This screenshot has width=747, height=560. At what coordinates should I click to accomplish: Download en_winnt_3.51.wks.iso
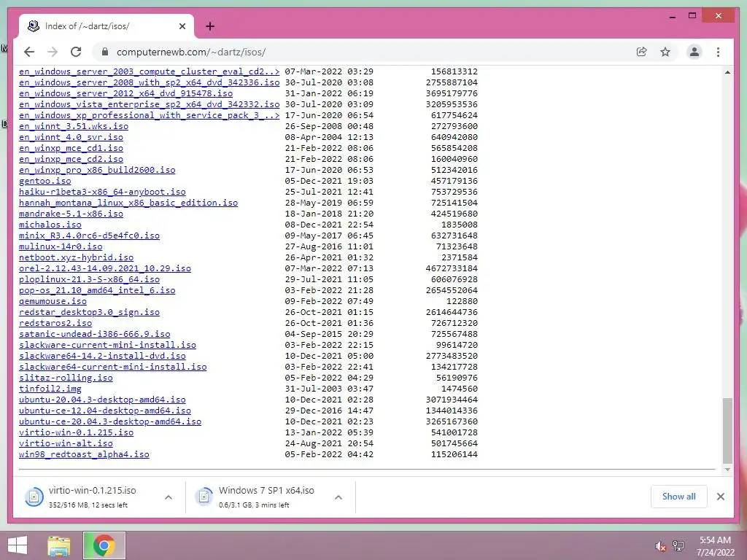coord(74,126)
